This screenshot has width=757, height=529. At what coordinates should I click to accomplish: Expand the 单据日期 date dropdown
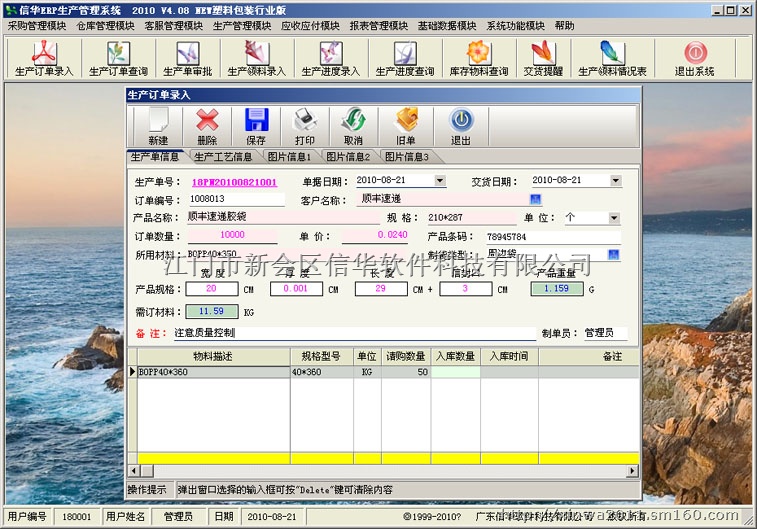[x=440, y=181]
